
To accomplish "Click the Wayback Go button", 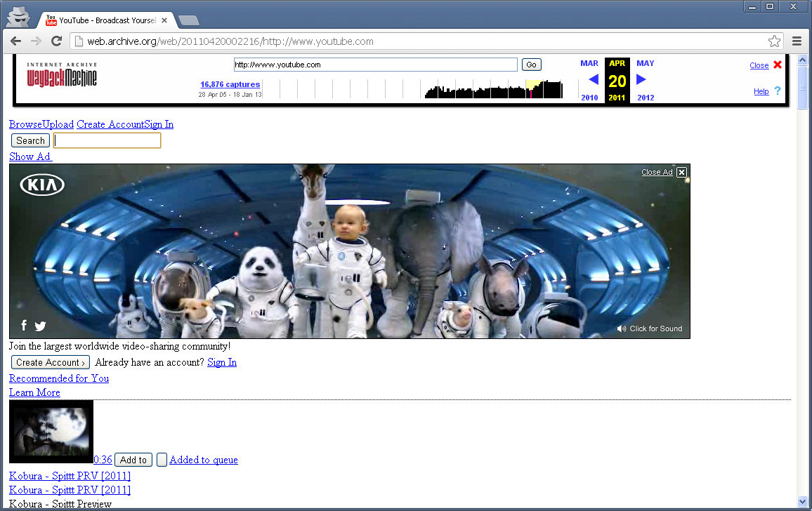I will 531,65.
